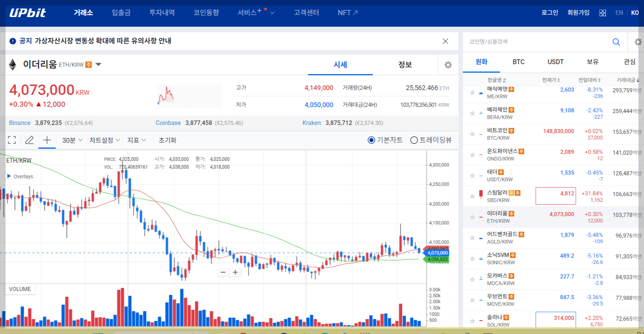Select the 소닉SVM SONIC/KRW row

pyautogui.click(x=552, y=259)
